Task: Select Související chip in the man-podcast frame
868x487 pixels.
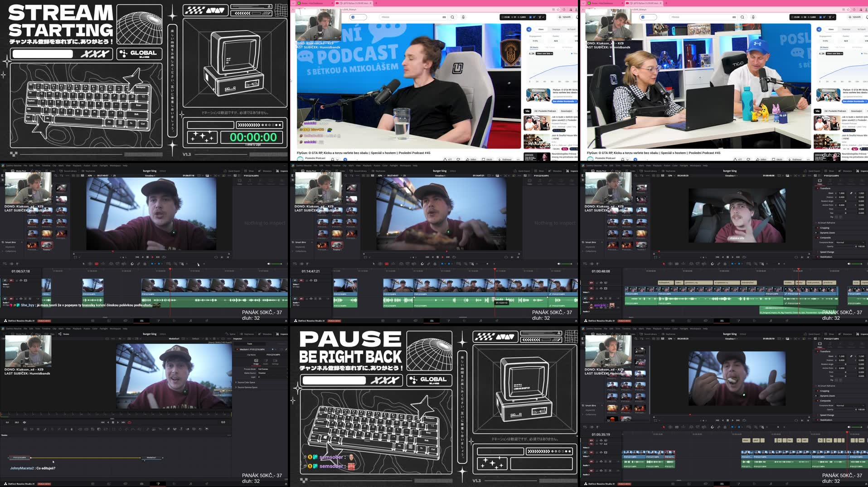Action: [x=567, y=111]
